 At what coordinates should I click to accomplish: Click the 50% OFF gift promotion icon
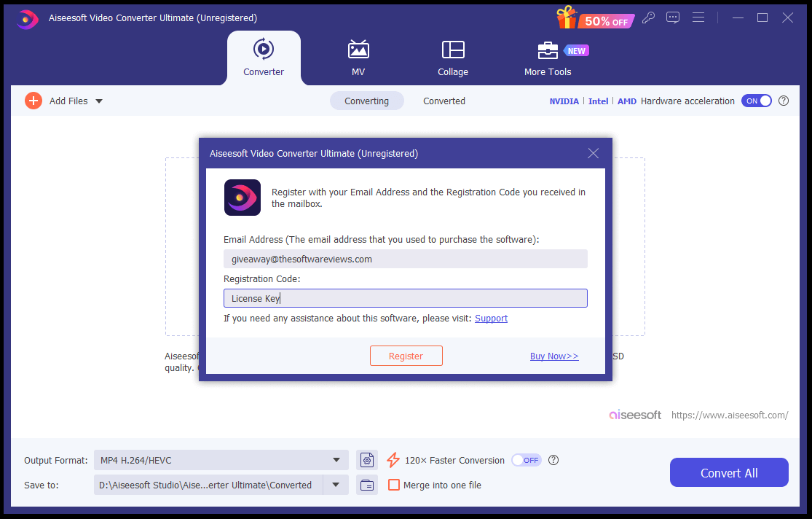click(x=596, y=18)
